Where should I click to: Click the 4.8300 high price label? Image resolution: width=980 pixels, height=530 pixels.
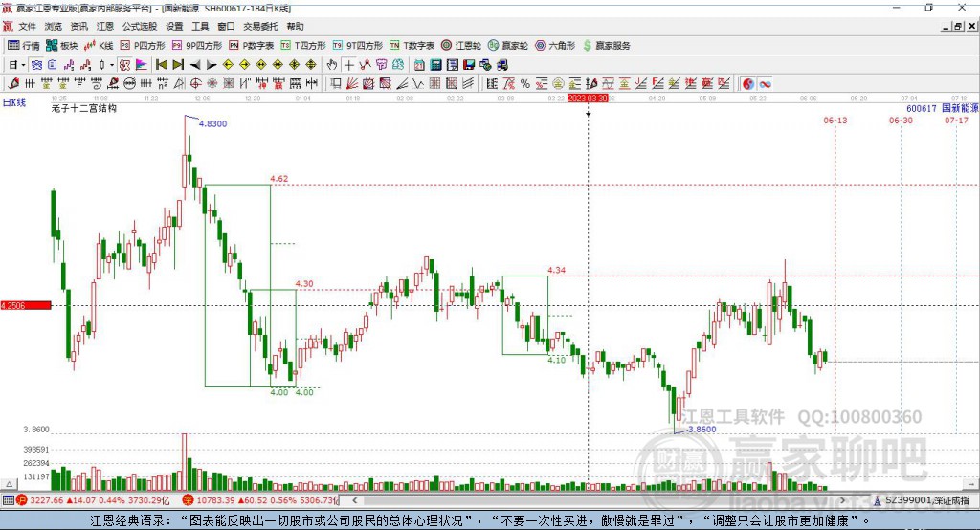213,123
